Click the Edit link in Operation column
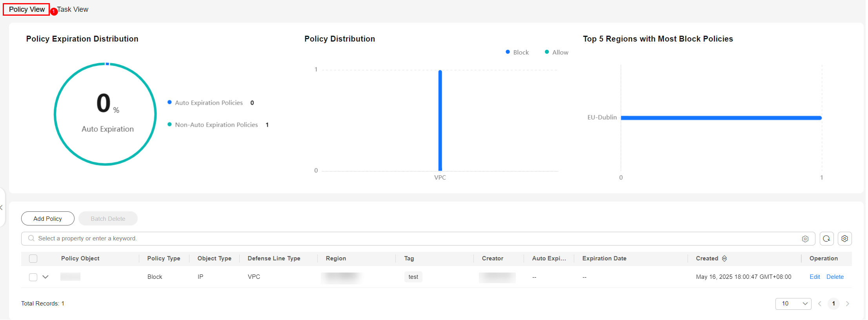The image size is (868, 320). point(815,277)
